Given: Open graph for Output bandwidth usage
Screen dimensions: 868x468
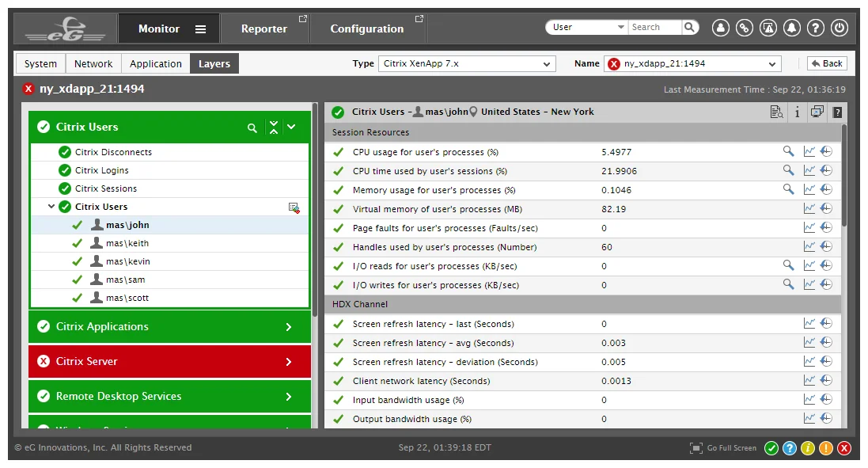Looking at the screenshot, I should coord(809,419).
